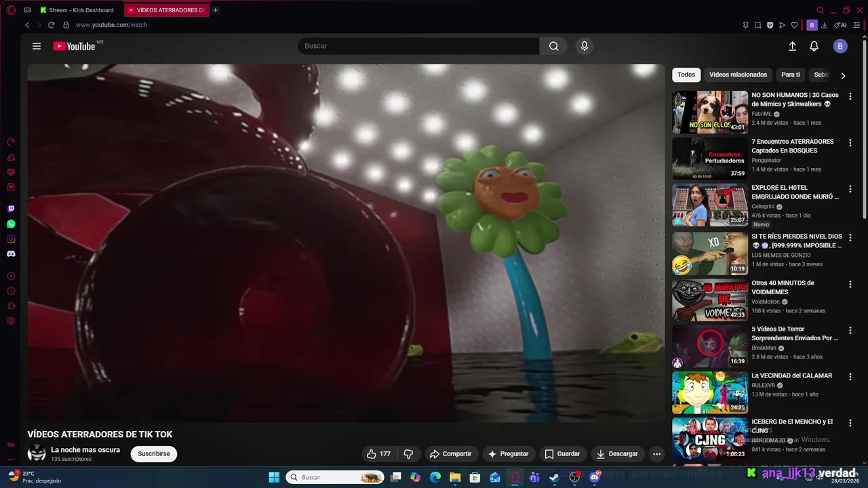Open Windows Start menu
Image resolution: width=868 pixels, height=488 pixels.
(x=274, y=477)
